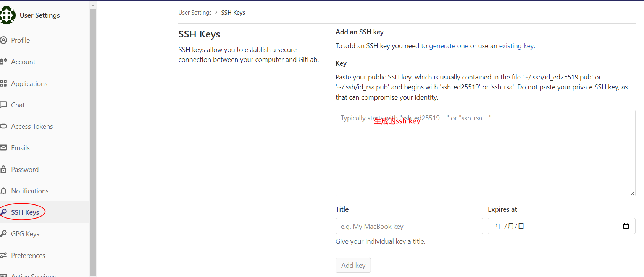The width and height of the screenshot is (644, 277).
Task: Go to Emails settings
Action: tap(21, 147)
